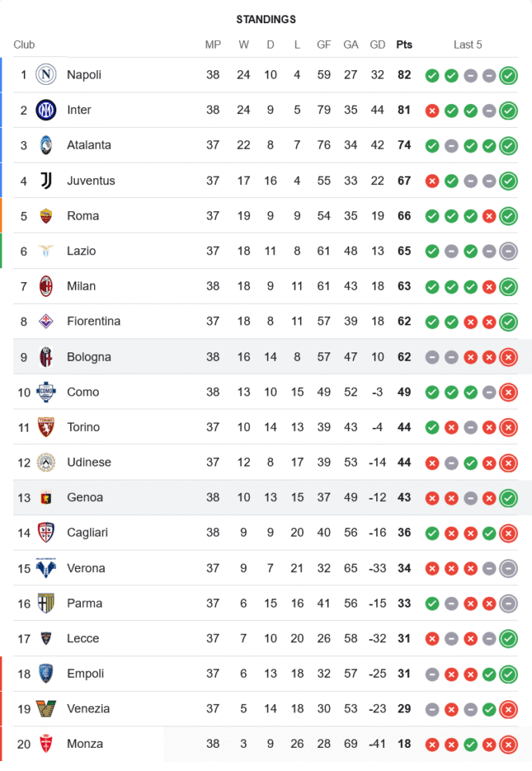This screenshot has height=771, width=532.
Task: Click the Venezia club crest icon
Action: tap(46, 709)
